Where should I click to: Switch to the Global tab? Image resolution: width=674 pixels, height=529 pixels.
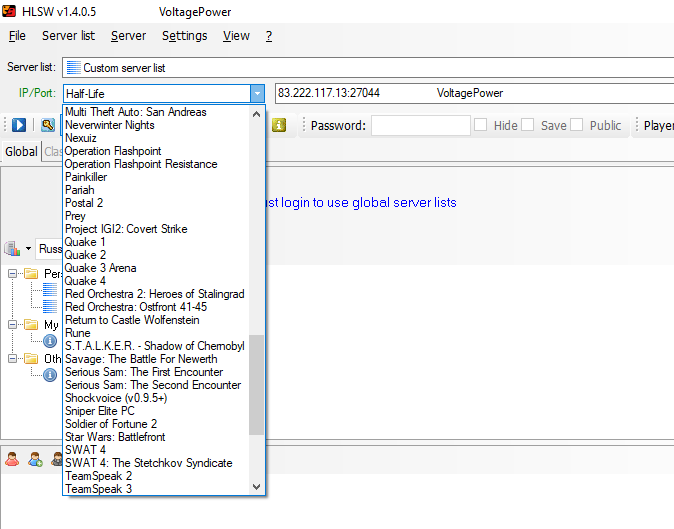tap(21, 151)
